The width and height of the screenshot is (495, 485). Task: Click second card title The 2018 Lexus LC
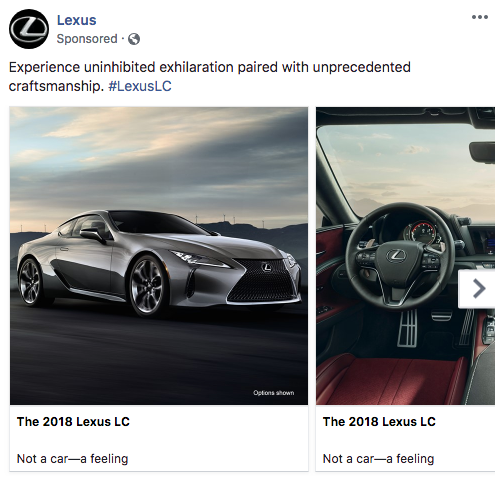[379, 422]
